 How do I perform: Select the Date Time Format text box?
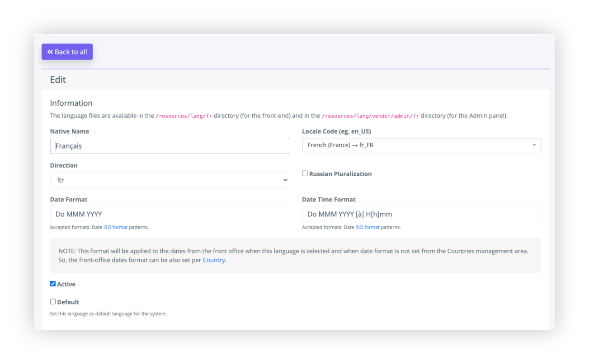point(421,214)
